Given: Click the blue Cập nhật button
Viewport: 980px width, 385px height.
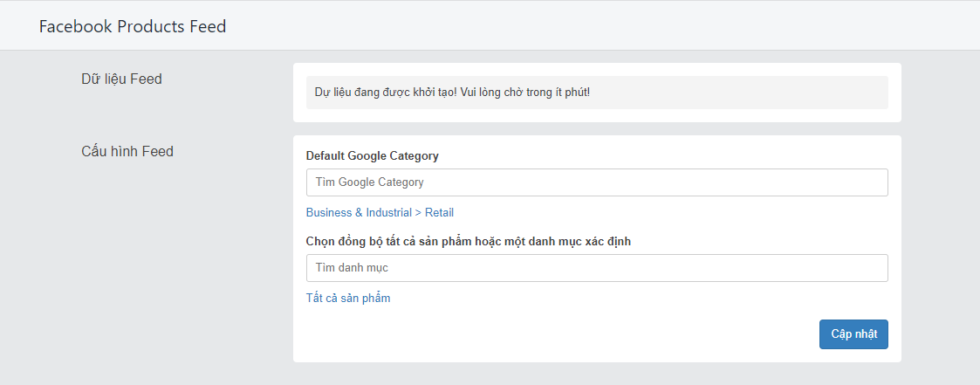Looking at the screenshot, I should tap(853, 334).
